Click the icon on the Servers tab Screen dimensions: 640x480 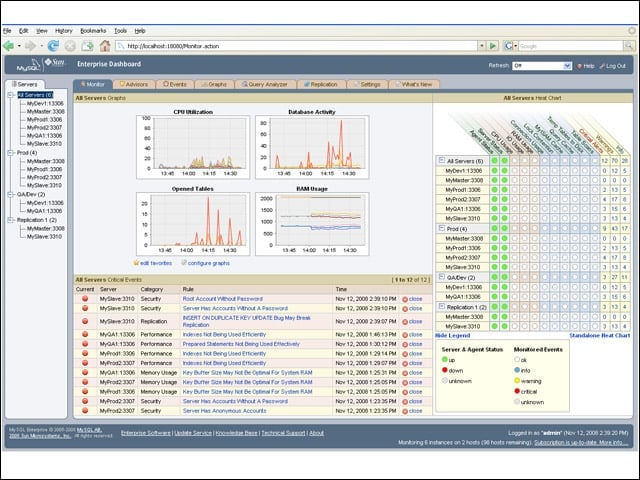14,84
